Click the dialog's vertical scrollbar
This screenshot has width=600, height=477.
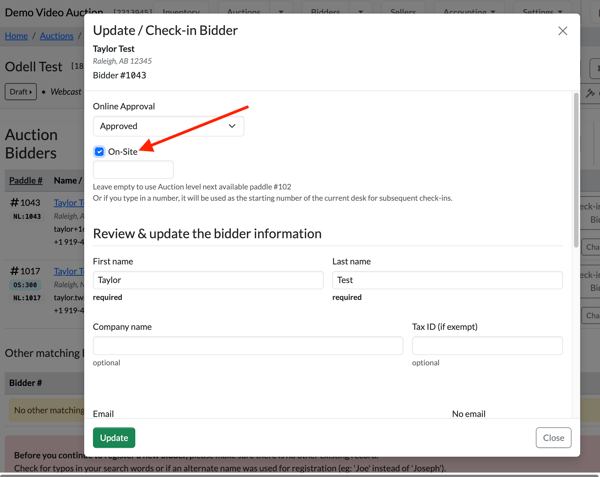(x=576, y=170)
